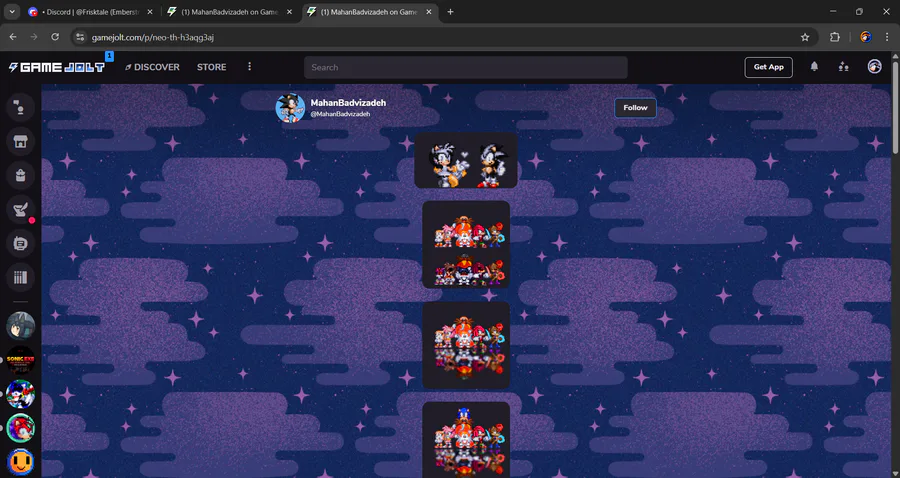Follow MahanBadvizadeh

pyautogui.click(x=635, y=108)
